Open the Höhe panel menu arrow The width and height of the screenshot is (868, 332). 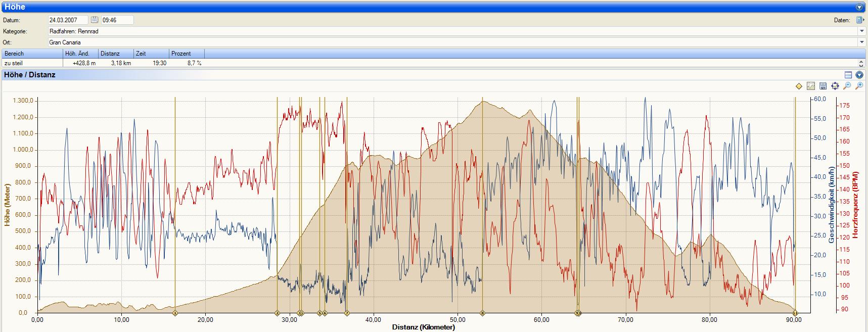(x=859, y=8)
